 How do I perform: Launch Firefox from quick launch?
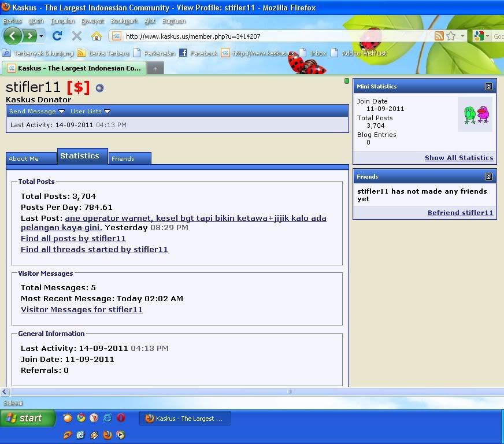click(x=108, y=435)
